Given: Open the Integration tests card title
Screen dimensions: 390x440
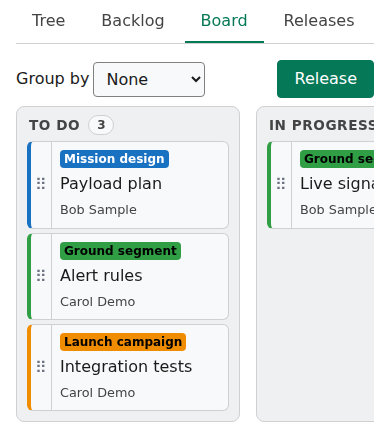Looking at the screenshot, I should pos(126,367).
